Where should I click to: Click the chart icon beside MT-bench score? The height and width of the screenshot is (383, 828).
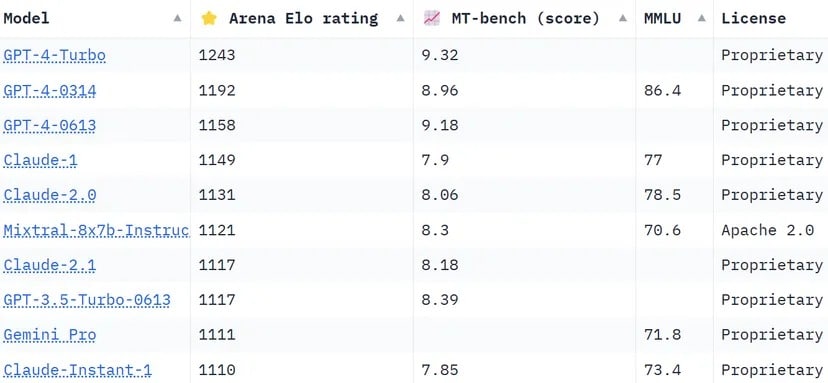click(x=431, y=18)
